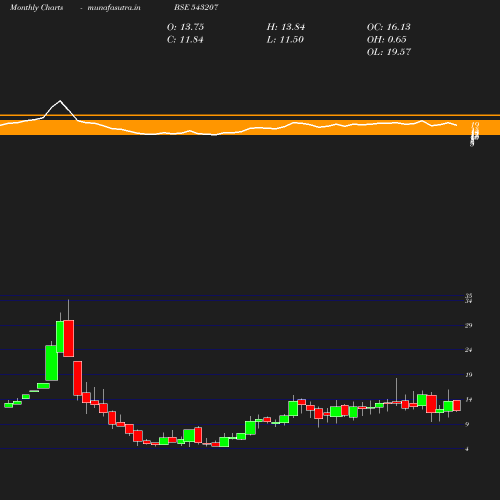Click the candle with the long upper wick near 19
The height and width of the screenshot is (500, 500).
point(396,403)
